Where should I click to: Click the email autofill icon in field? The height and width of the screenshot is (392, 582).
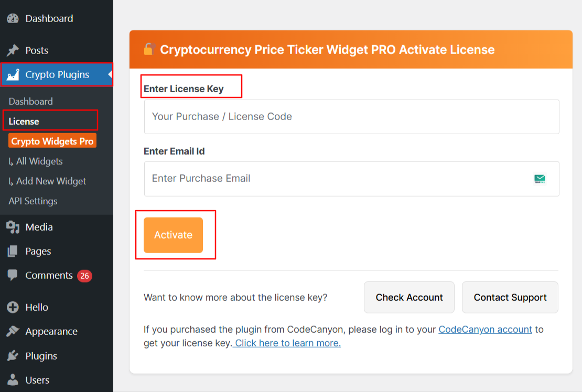tap(540, 179)
